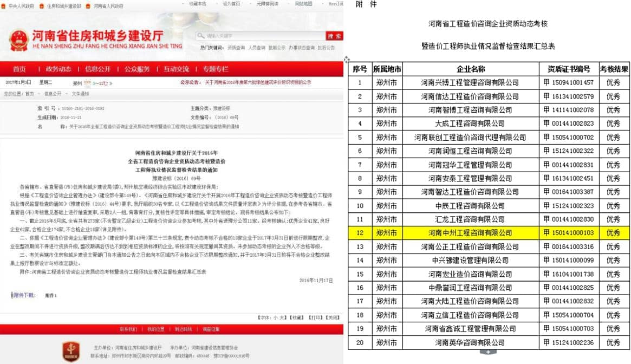Click the article title 河南省住房和城乡建设厅关于2016年
Image resolution: width=631 pixels, height=364 pixels.
pyautogui.click(x=176, y=153)
